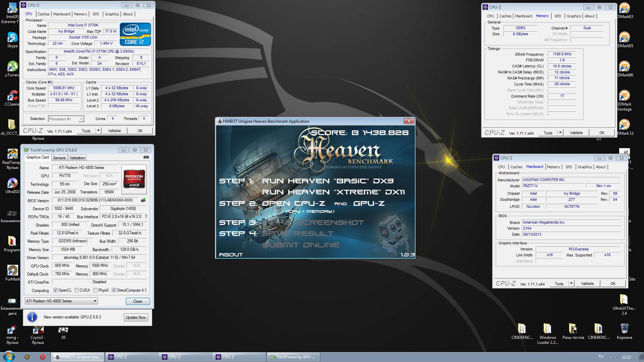644x362 pixels.
Task: Toggle the PhysX checkbox in GPU-Z
Action: coord(96,290)
